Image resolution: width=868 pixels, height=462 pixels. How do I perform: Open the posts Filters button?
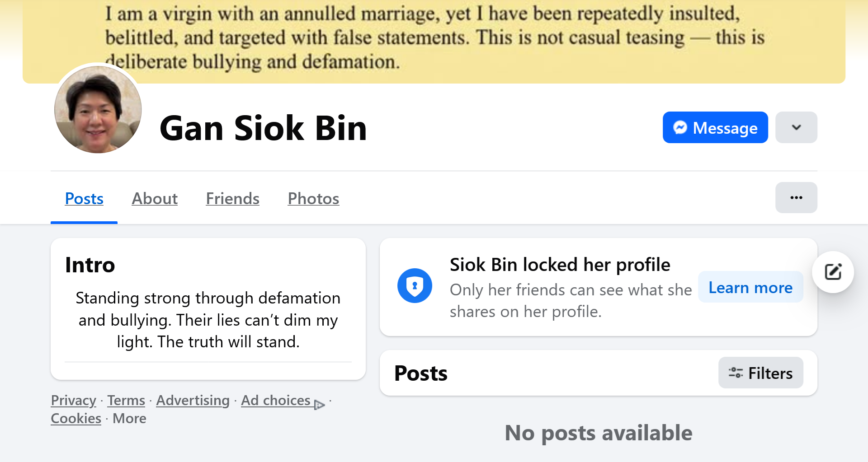[761, 373]
